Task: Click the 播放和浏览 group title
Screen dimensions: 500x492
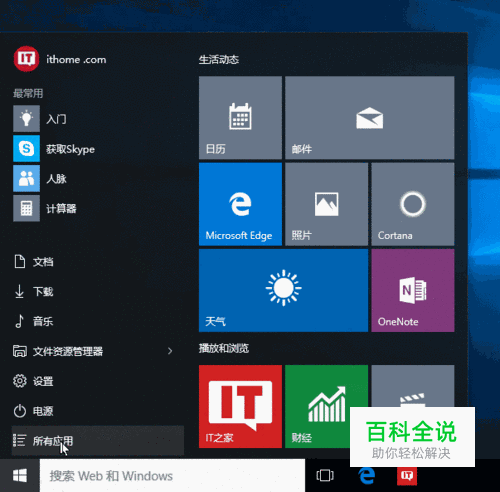Action: 224,348
